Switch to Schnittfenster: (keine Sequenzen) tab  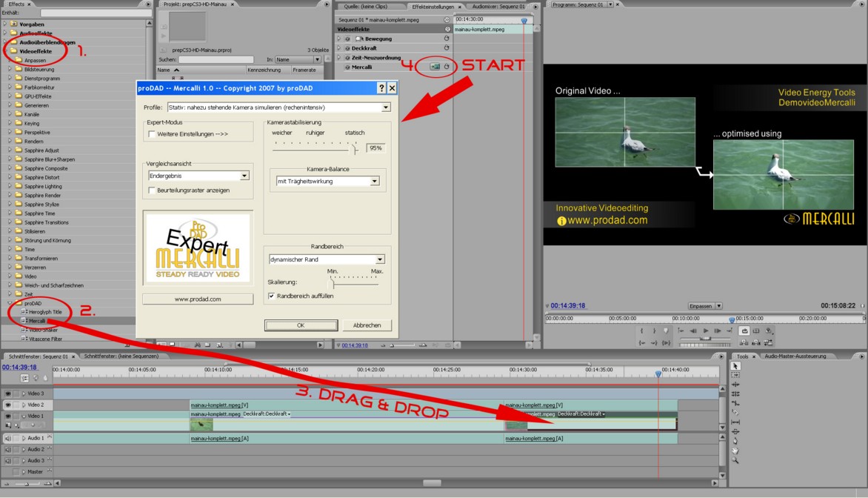click(121, 356)
